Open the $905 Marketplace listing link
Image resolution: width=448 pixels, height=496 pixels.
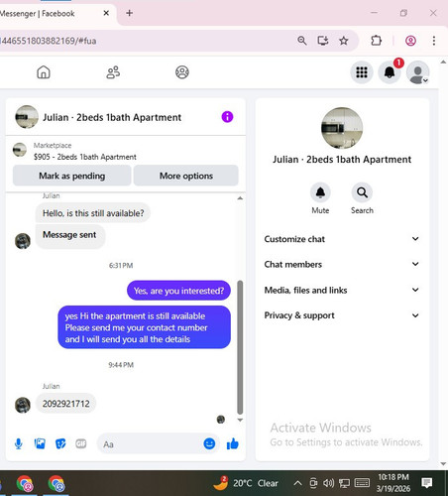(x=85, y=157)
